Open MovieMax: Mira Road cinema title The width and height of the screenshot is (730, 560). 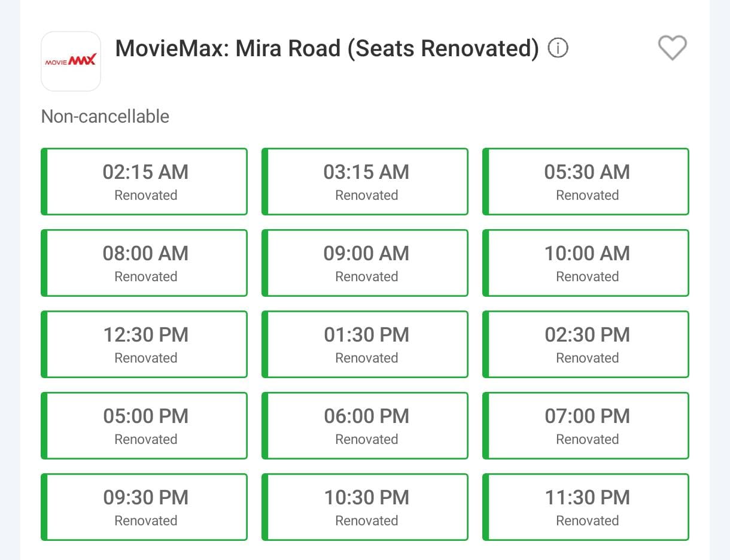327,48
